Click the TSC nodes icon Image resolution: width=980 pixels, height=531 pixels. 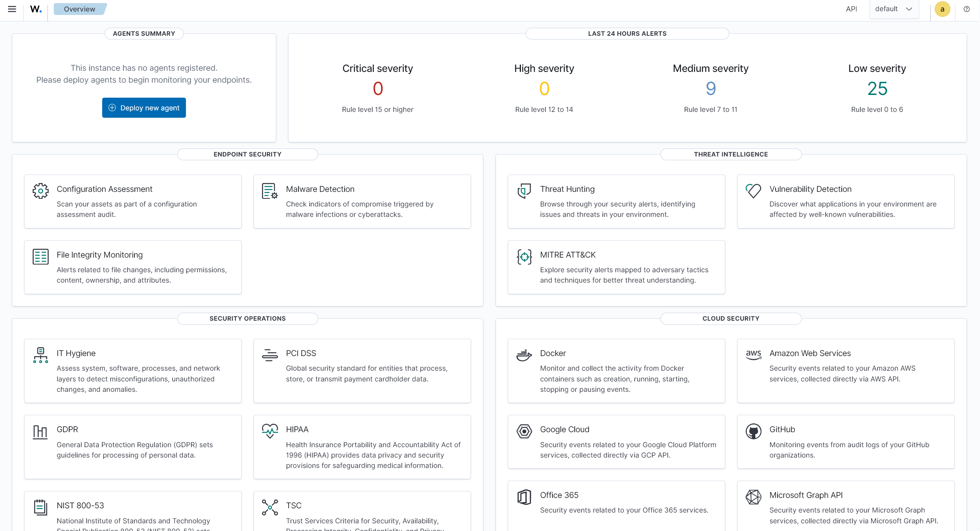[x=270, y=507]
